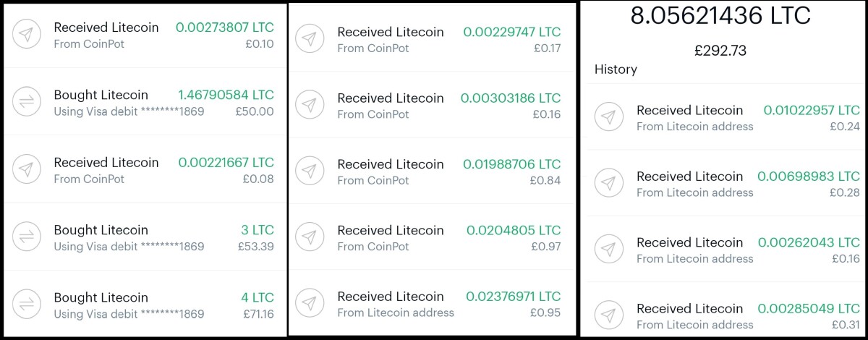The height and width of the screenshot is (340, 868).
Task: Click the receive icon beside 0.01988706 LTC
Action: tap(310, 171)
